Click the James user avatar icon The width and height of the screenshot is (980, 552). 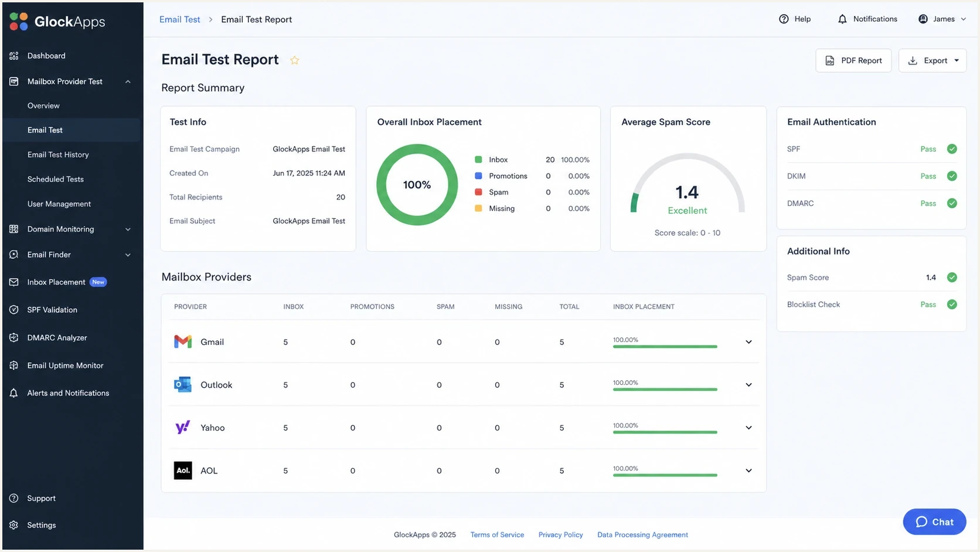[x=923, y=19]
